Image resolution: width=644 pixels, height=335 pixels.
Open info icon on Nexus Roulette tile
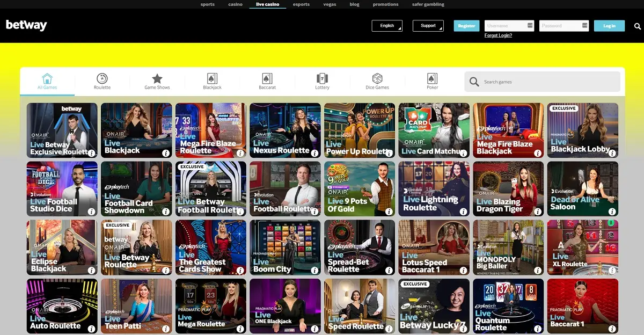(314, 153)
